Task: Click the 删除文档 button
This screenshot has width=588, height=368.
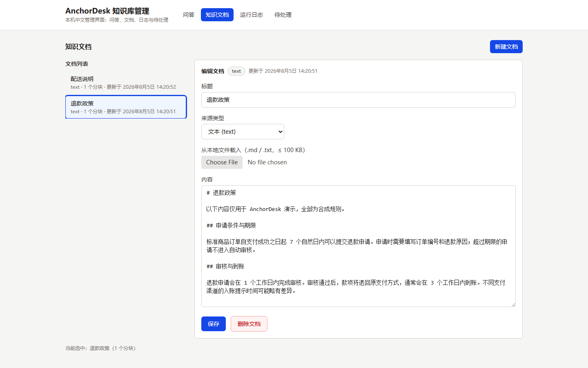Action: 249,324
